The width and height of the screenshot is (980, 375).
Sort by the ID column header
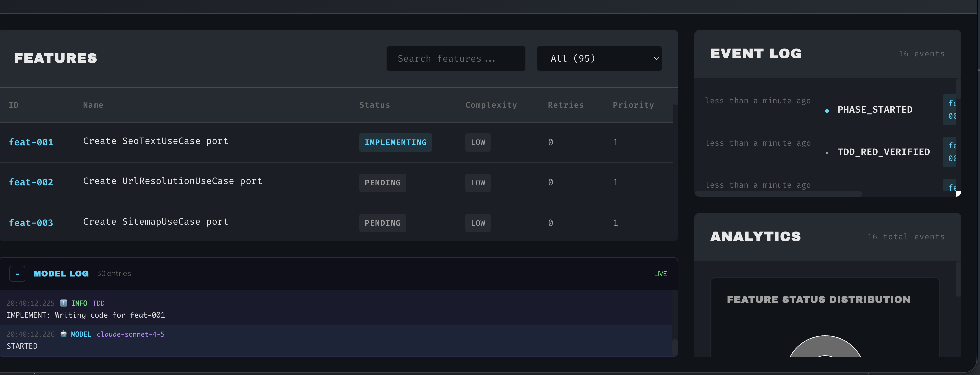tap(14, 105)
